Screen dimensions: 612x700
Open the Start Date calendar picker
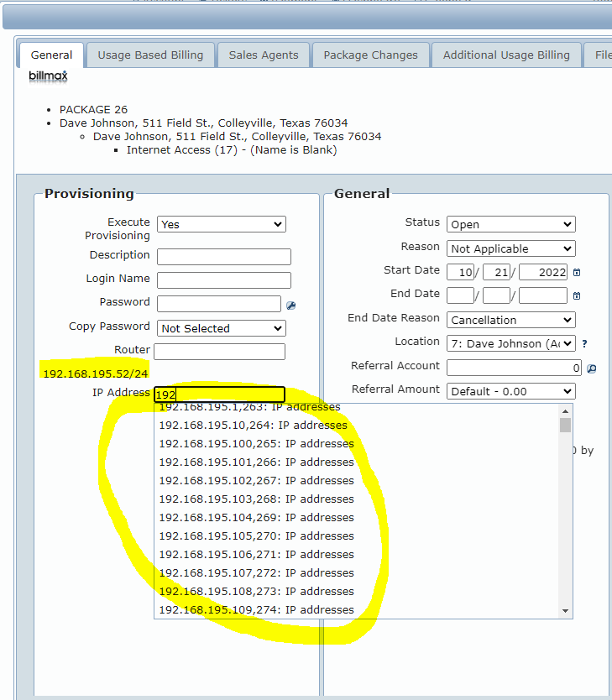coord(577,273)
